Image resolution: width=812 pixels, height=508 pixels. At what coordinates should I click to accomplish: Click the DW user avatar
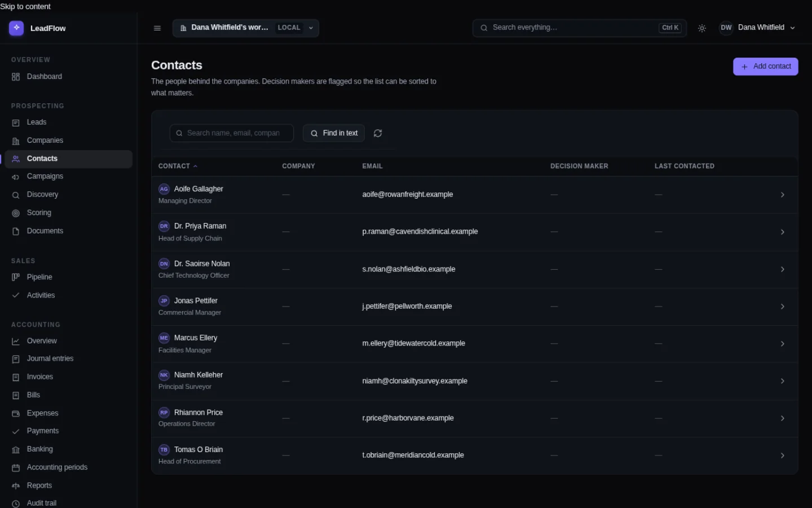(726, 28)
